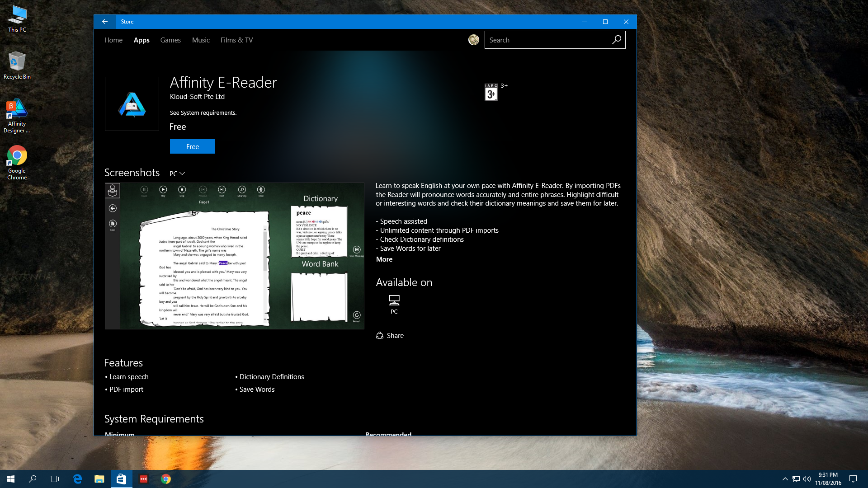This screenshot has height=488, width=868.
Task: Click the Share button
Action: [390, 336]
